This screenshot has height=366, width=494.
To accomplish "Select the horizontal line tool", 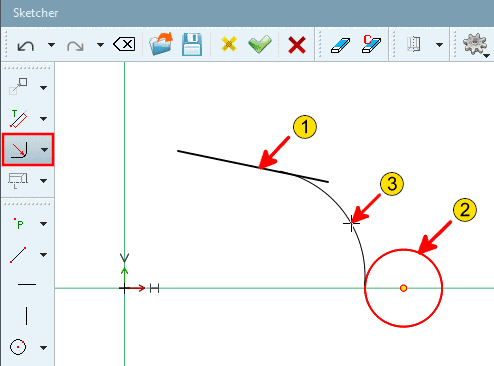I will pos(27,284).
